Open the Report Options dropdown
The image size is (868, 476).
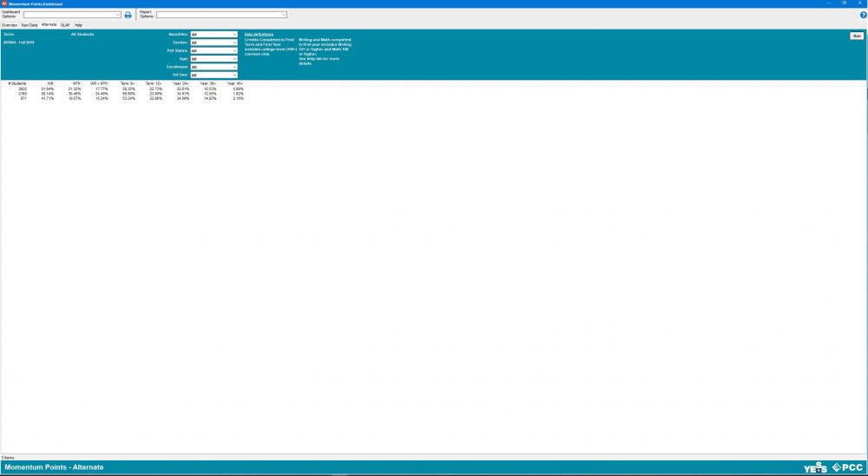coord(221,15)
